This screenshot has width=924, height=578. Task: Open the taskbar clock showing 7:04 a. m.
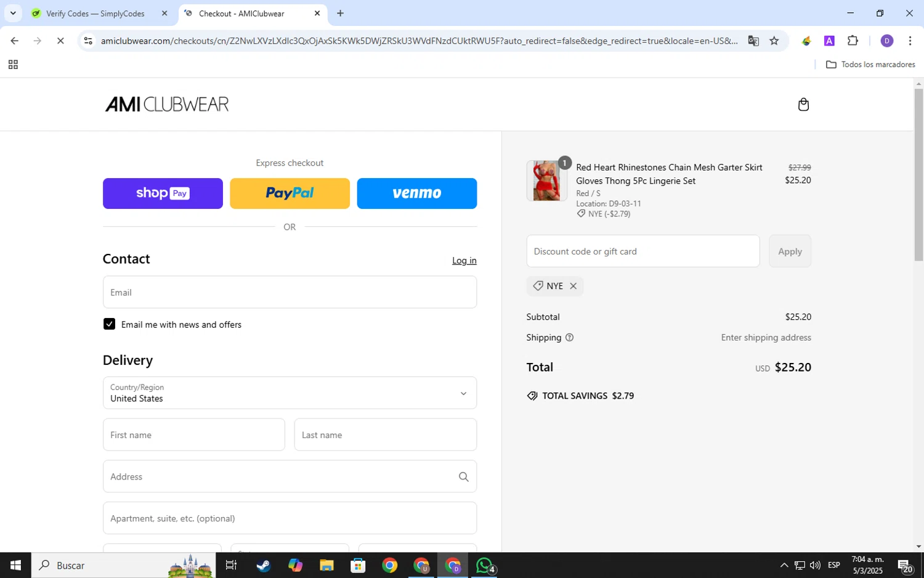[x=867, y=565]
